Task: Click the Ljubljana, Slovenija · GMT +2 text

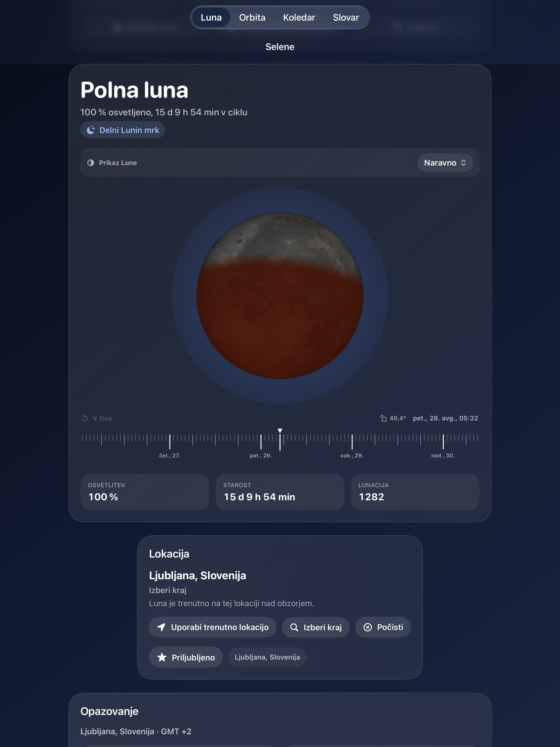Action: coord(136,732)
